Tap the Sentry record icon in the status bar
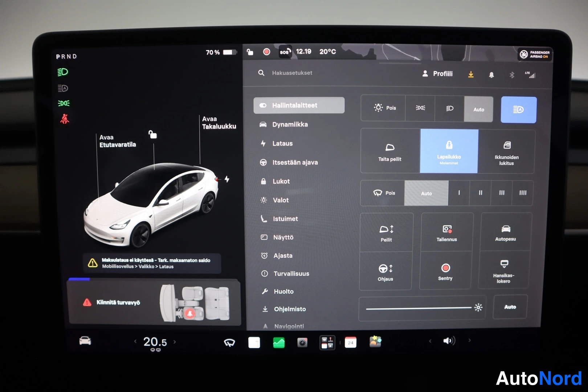This screenshot has height=392, width=588. coord(266,52)
